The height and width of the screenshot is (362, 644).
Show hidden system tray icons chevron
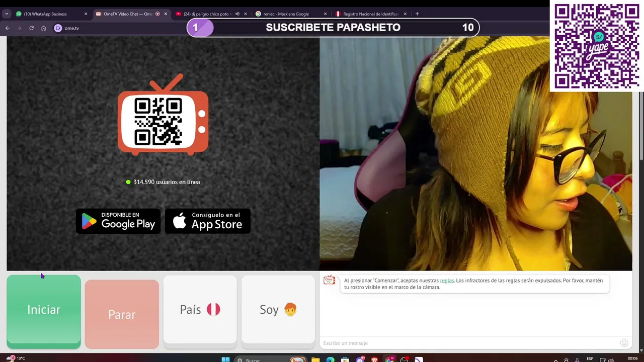(x=555, y=359)
